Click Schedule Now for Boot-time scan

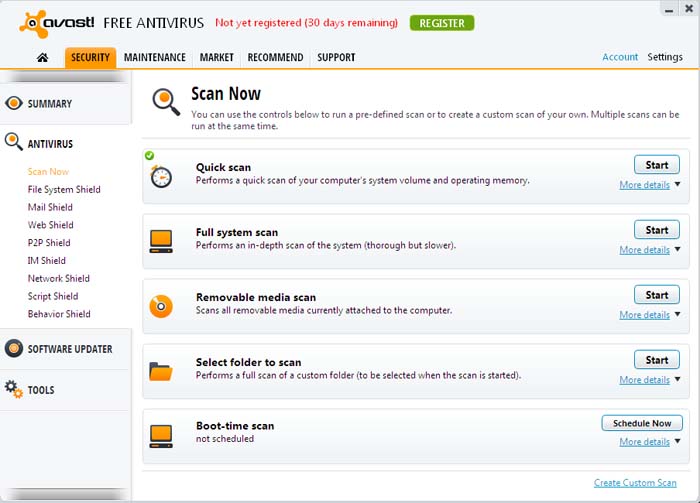[642, 423]
